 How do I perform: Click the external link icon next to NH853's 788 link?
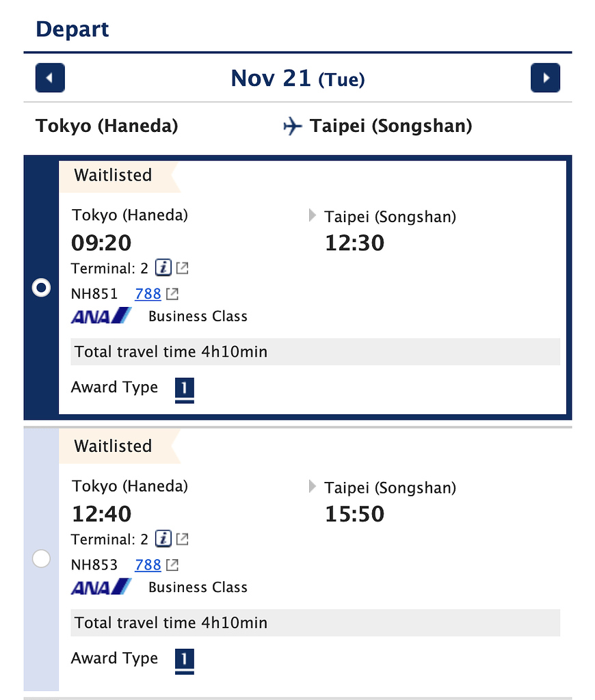tap(172, 565)
